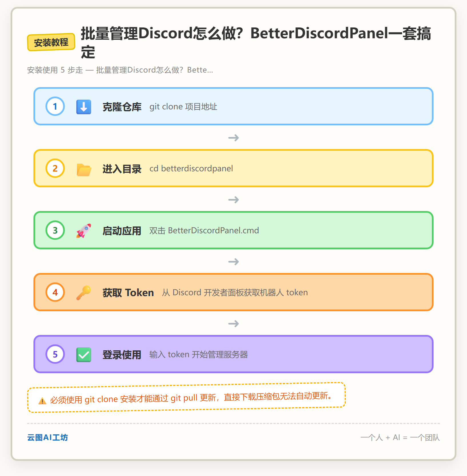Click the 获取 Token step heading

(128, 293)
